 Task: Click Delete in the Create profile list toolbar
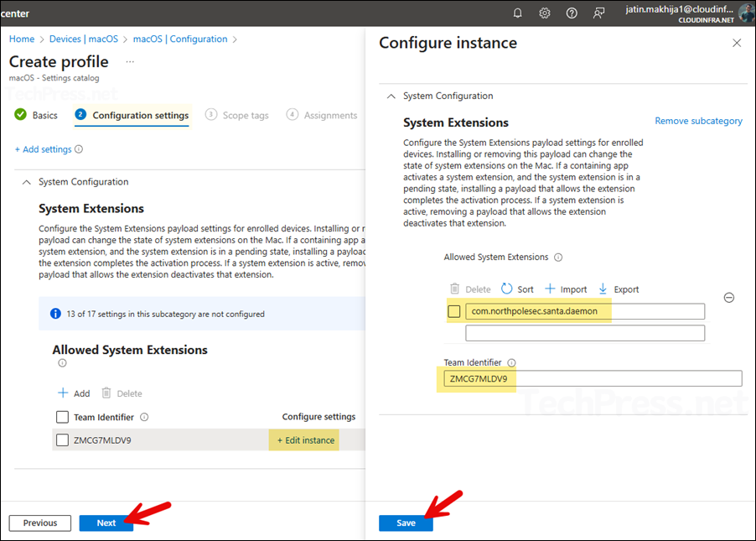(122, 393)
